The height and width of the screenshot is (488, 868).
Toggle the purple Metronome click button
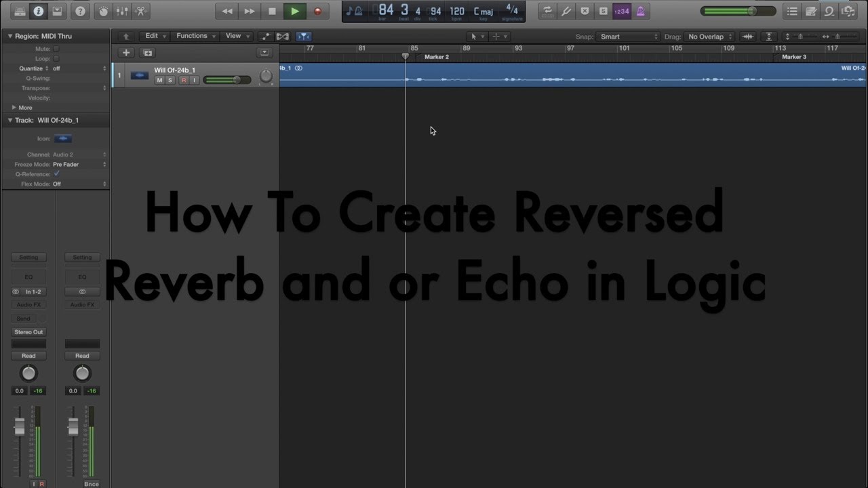click(x=640, y=11)
